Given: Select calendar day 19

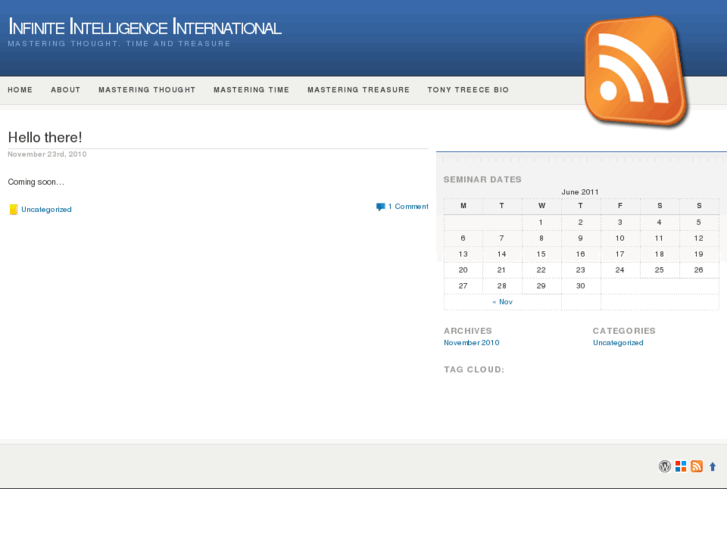Looking at the screenshot, I should [699, 254].
